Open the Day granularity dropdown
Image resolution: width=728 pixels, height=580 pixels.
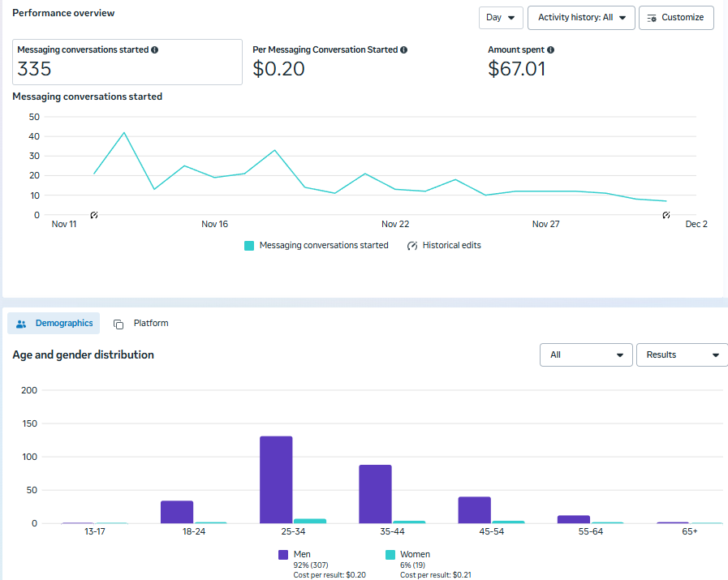click(501, 18)
